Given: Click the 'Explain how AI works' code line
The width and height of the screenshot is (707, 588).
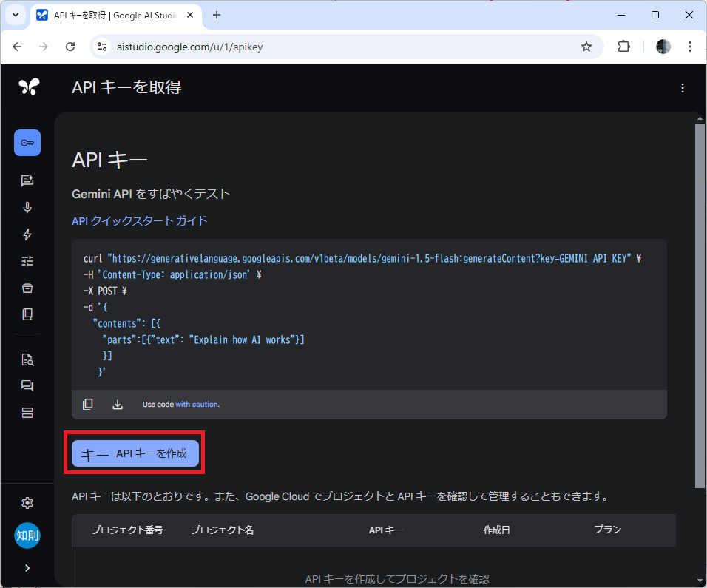Looking at the screenshot, I should point(203,339).
